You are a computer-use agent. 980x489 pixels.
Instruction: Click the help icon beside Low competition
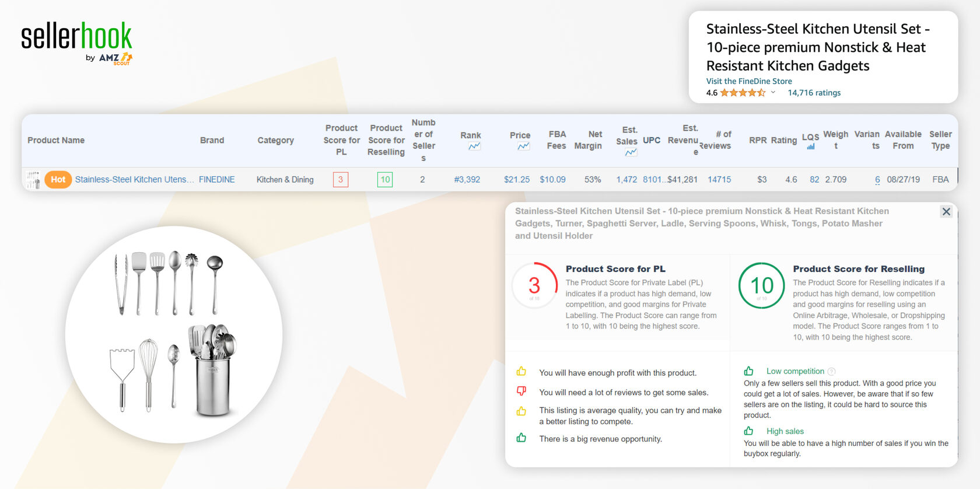832,372
